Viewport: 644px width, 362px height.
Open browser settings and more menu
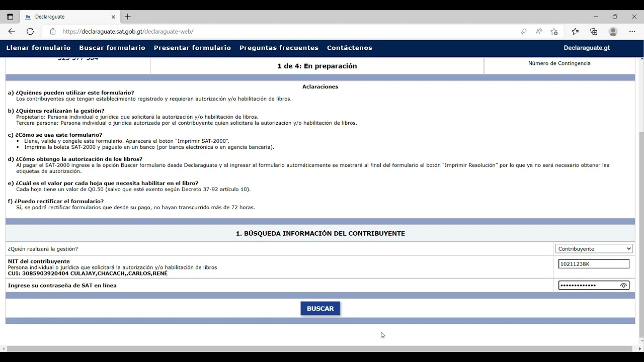(632, 31)
